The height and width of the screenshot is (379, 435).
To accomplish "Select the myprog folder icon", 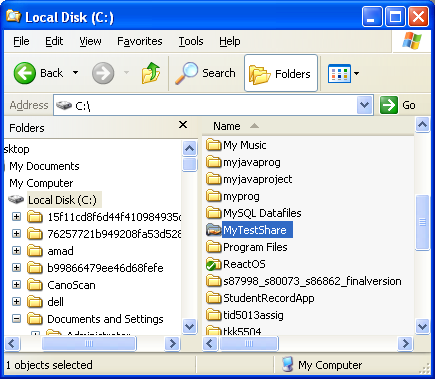I will pyautogui.click(x=214, y=196).
